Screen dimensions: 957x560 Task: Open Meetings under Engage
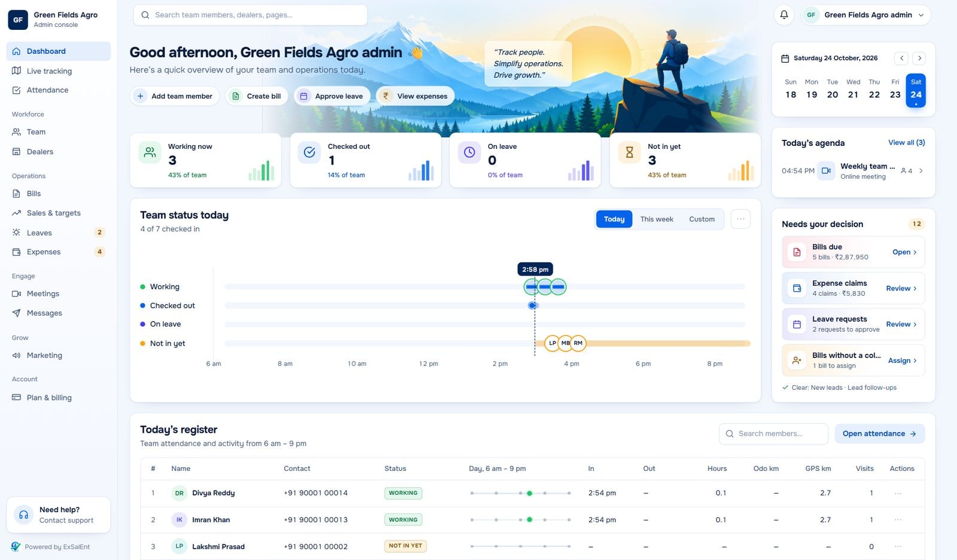tap(59, 294)
